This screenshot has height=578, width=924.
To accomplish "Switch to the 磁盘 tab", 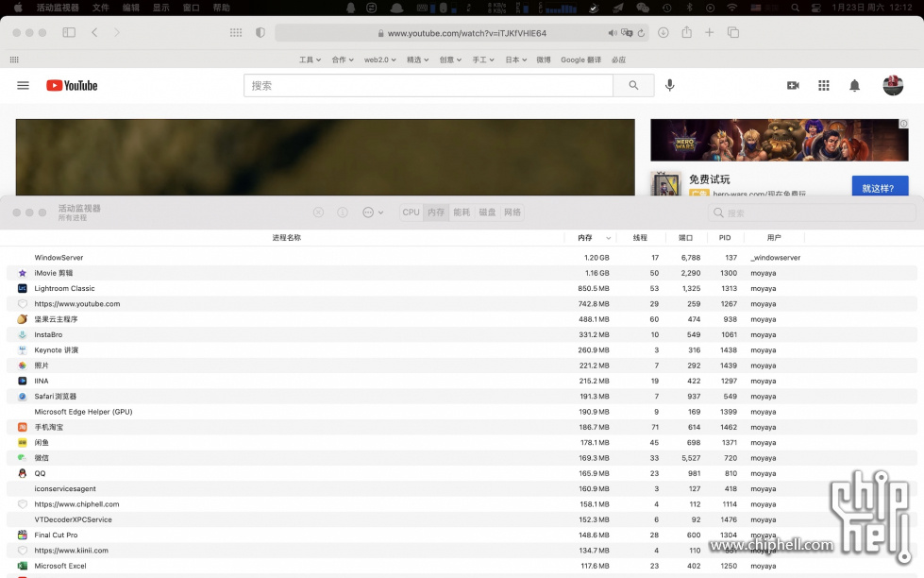I will [487, 212].
